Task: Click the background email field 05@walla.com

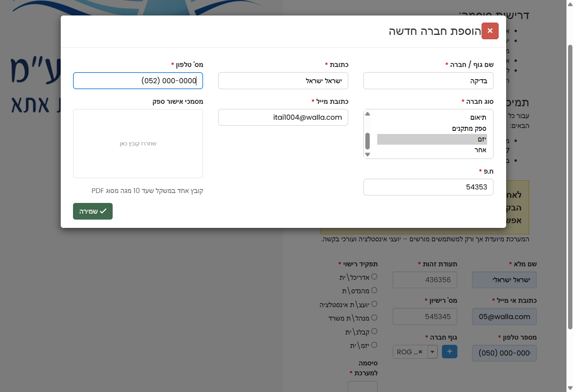Action: click(x=504, y=317)
